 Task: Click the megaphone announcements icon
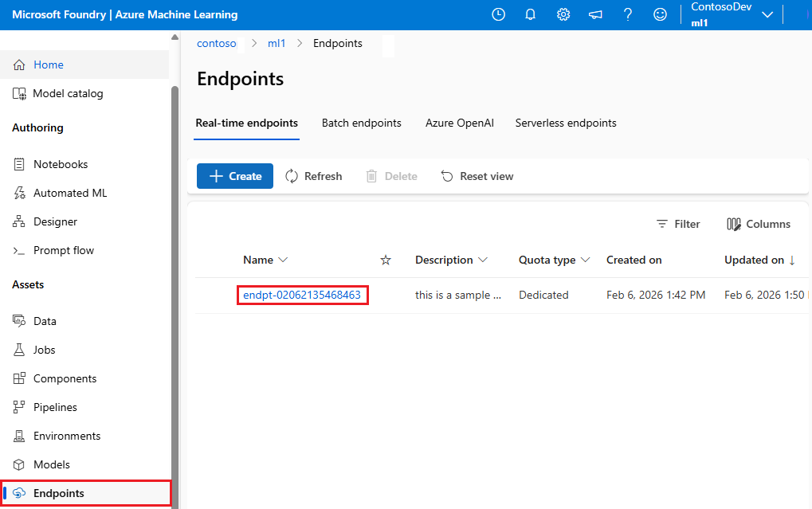click(595, 14)
